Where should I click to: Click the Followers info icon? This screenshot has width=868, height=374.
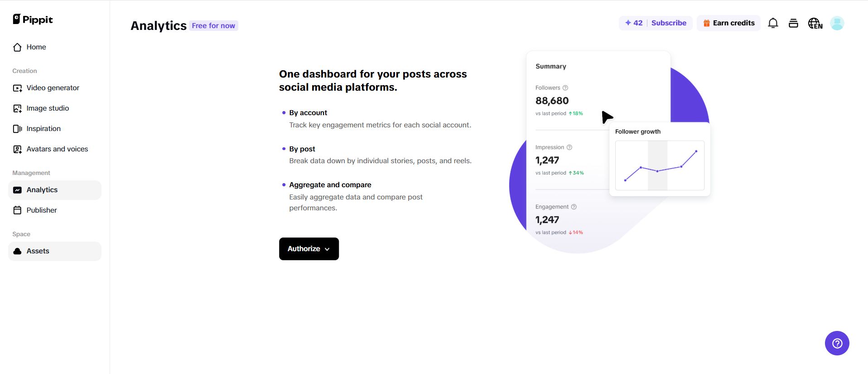coord(565,88)
